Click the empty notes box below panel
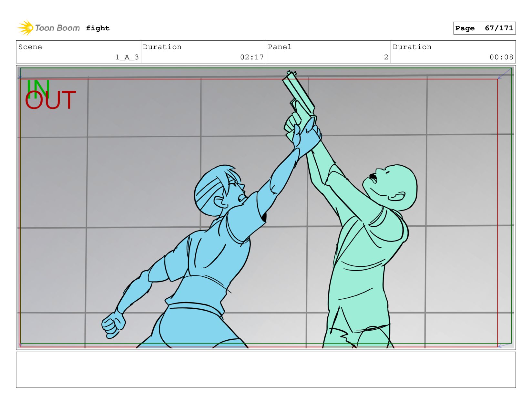532x412 pixels. pos(266,370)
